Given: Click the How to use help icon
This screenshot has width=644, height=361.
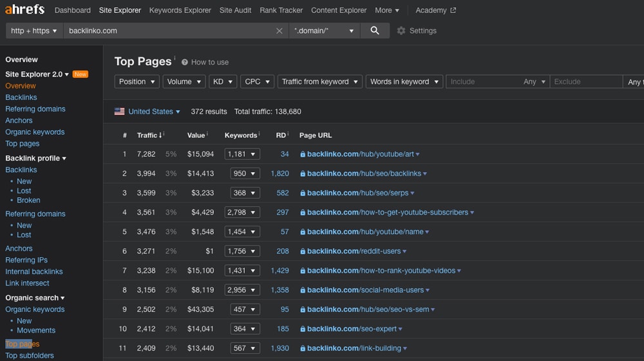Looking at the screenshot, I should [185, 62].
